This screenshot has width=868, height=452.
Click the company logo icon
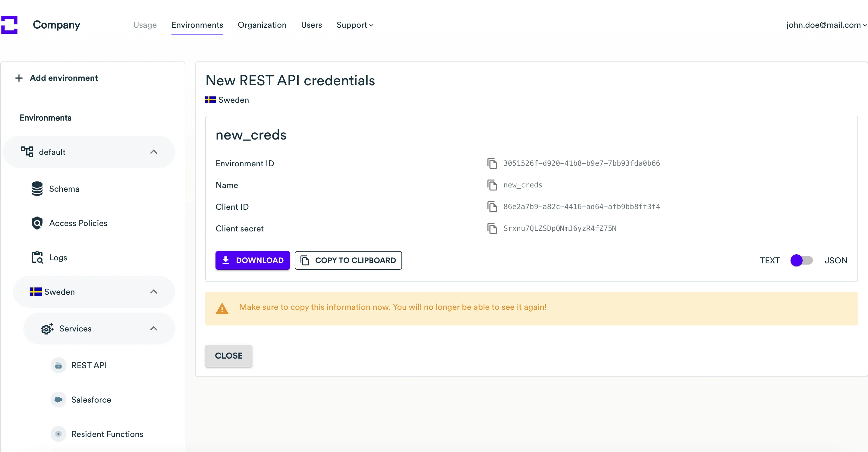click(9, 25)
